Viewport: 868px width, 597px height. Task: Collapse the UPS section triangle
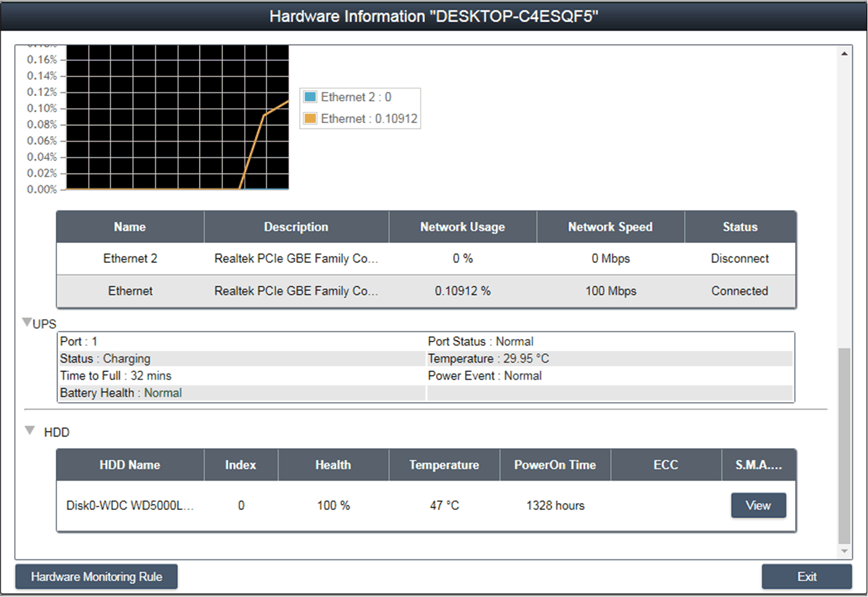pos(26,322)
